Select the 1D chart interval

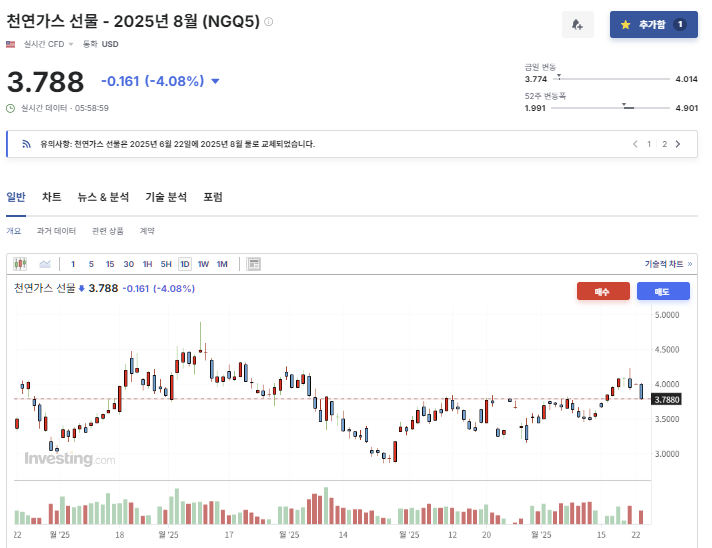185,264
